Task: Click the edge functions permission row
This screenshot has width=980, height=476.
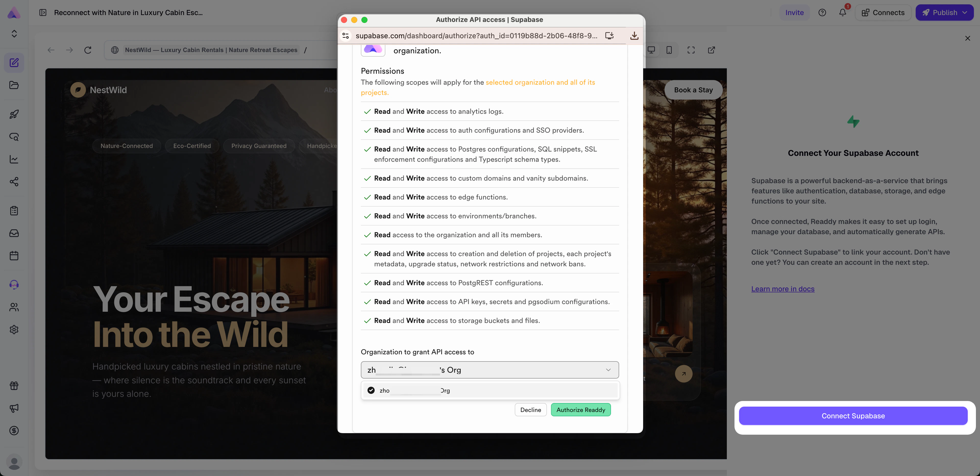Action: tap(490, 197)
